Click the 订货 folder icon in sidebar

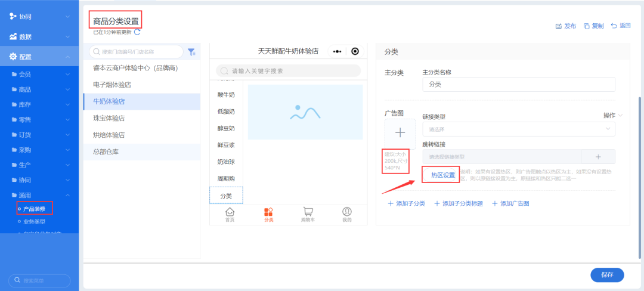coord(14,135)
